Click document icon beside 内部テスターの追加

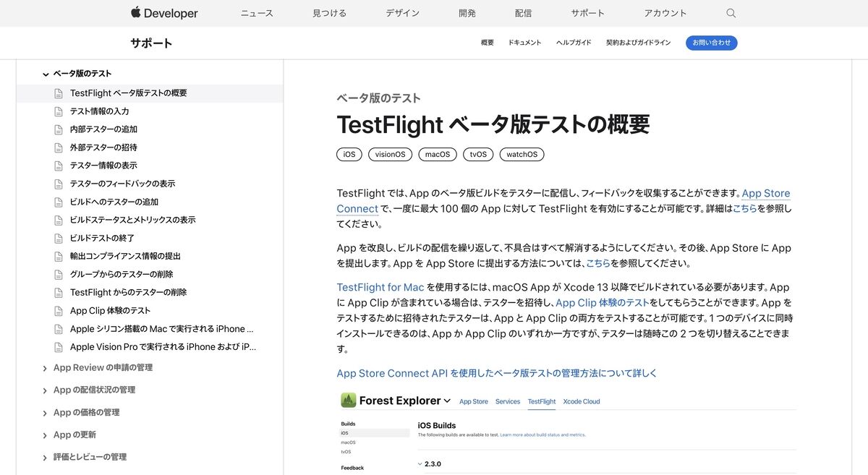click(x=59, y=129)
